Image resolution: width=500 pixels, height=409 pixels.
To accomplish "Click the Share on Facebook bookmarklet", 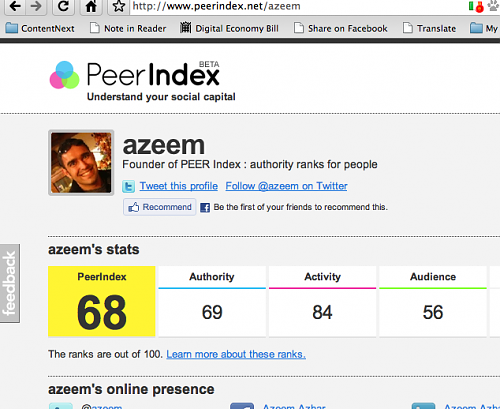I will click(x=341, y=29).
